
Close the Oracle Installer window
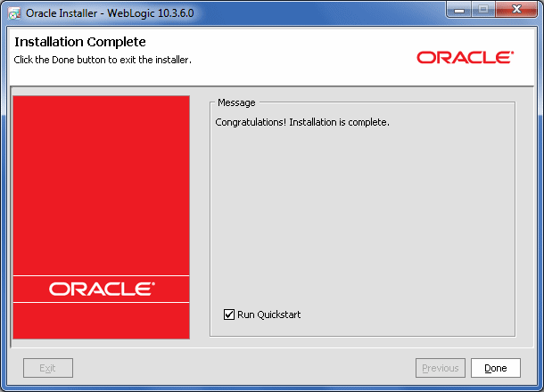tap(516, 10)
